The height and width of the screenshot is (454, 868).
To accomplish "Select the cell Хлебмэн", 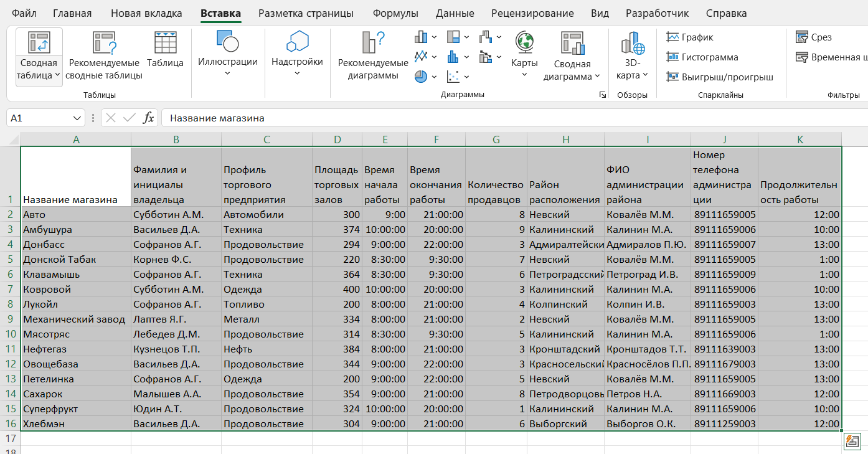I will click(x=76, y=423).
